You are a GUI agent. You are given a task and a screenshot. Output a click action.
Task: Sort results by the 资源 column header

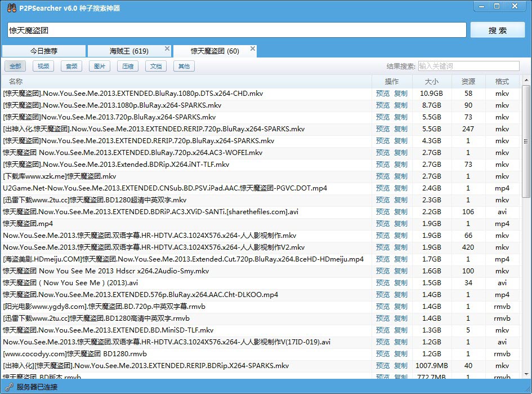pos(468,81)
